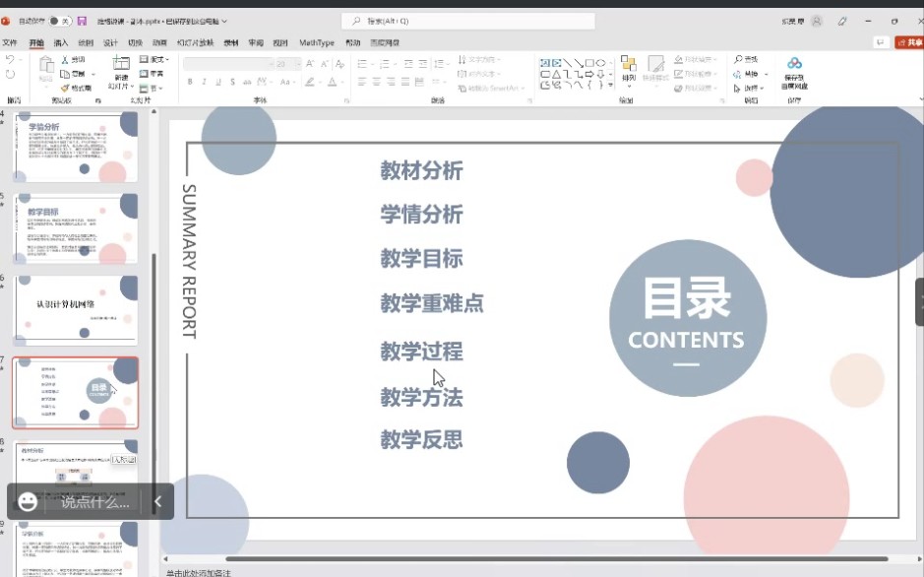Select the Format Painter (格式刷) tool
The height and width of the screenshot is (577, 924).
pos(63,87)
